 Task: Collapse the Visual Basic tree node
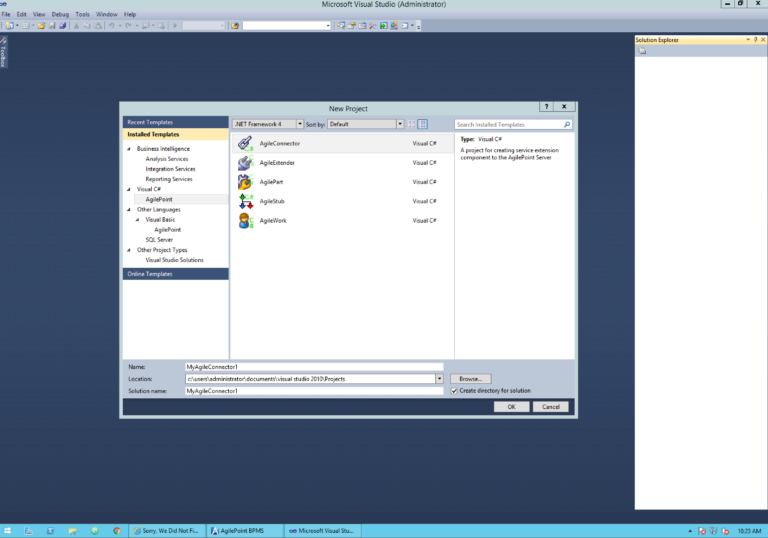pyautogui.click(x=138, y=220)
